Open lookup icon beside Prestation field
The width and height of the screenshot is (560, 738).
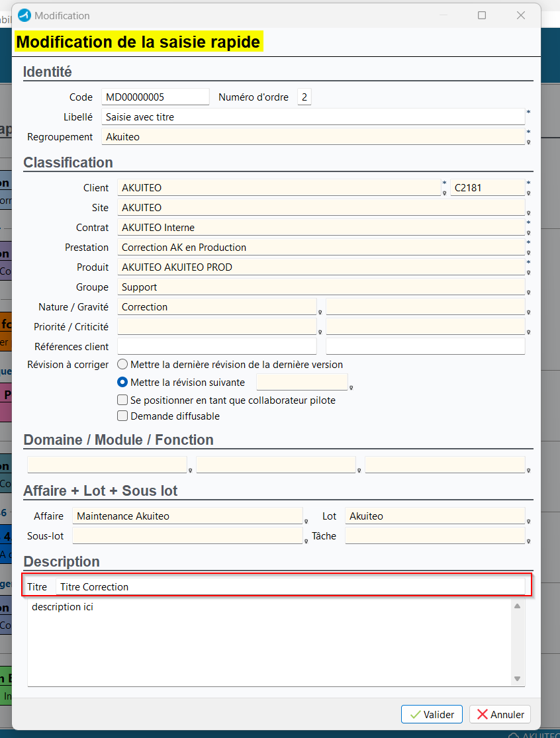[x=528, y=252]
